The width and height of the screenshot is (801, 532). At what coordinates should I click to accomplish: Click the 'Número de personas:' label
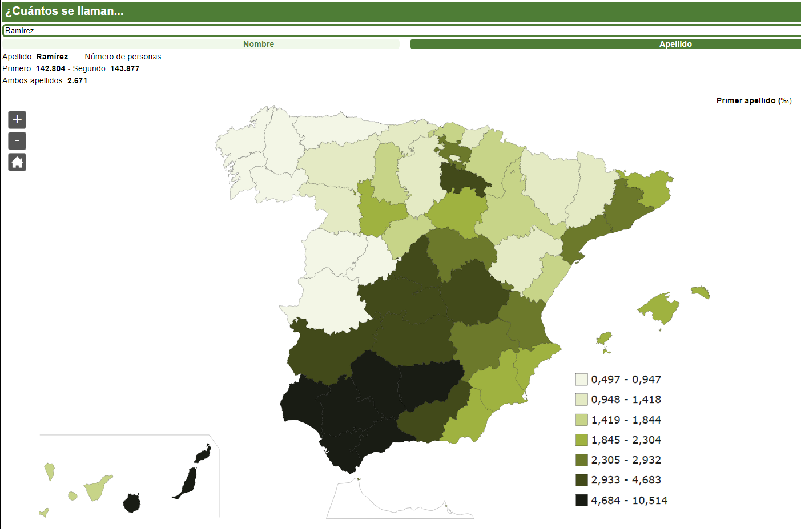click(124, 57)
